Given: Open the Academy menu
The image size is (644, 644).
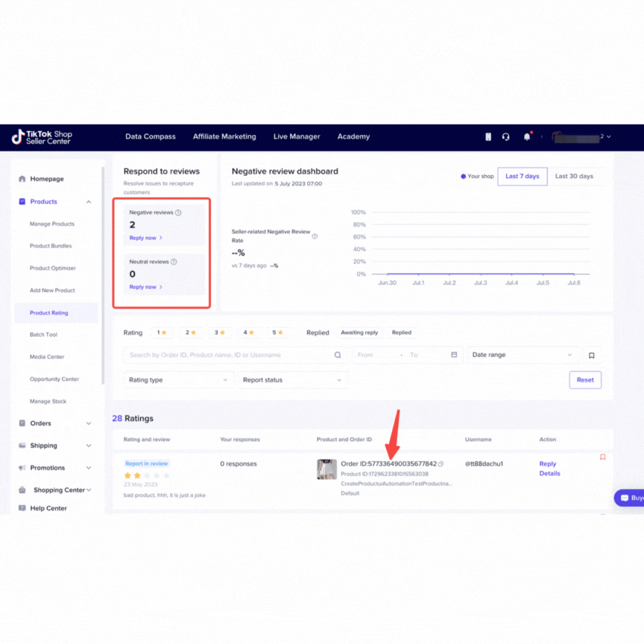Looking at the screenshot, I should tap(353, 136).
